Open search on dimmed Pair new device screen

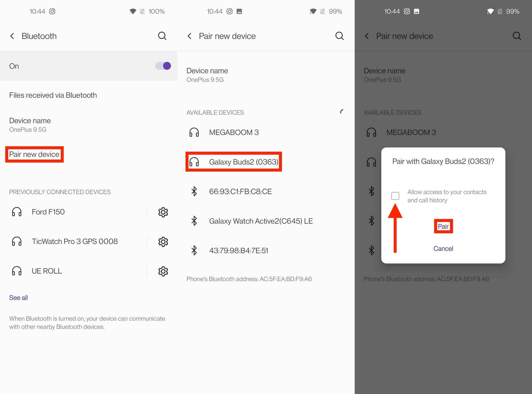pyautogui.click(x=517, y=36)
